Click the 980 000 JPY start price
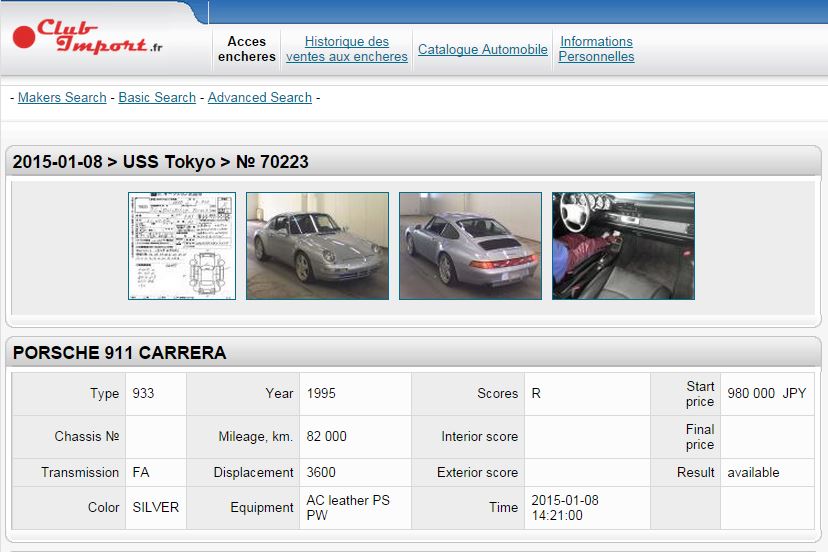The image size is (828, 552). pyautogui.click(x=766, y=393)
